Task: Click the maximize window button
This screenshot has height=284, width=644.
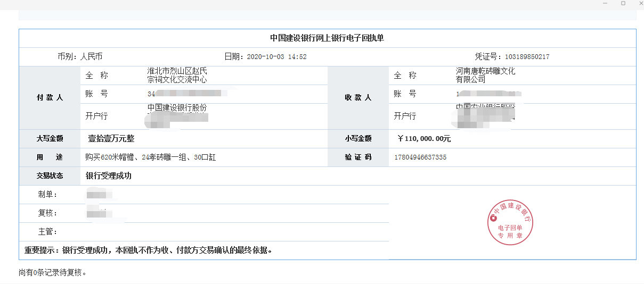Action: point(623,3)
